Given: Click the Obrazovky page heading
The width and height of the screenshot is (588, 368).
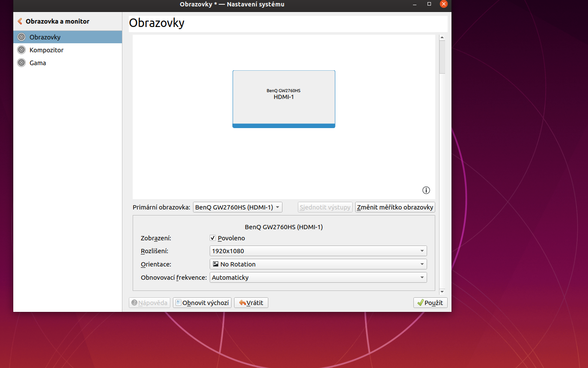Looking at the screenshot, I should point(157,23).
